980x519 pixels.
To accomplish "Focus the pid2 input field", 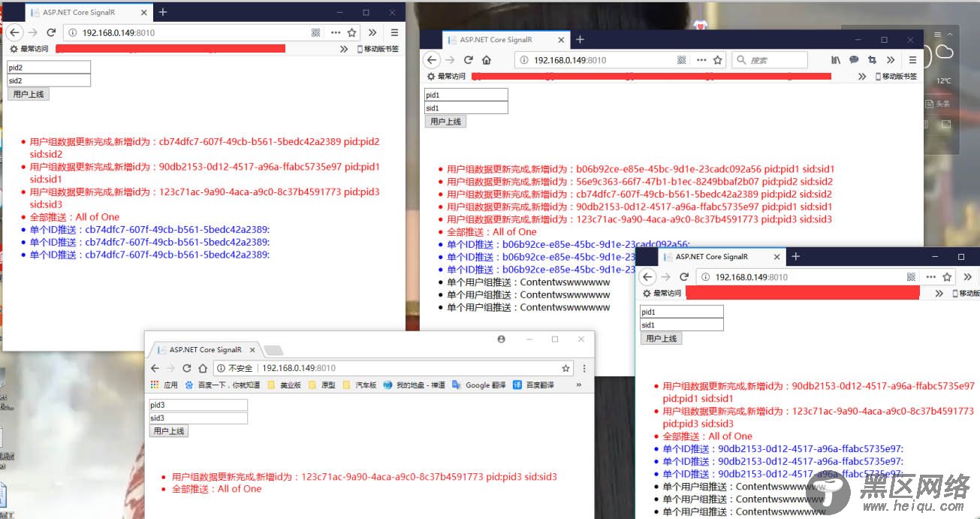I will (49, 67).
